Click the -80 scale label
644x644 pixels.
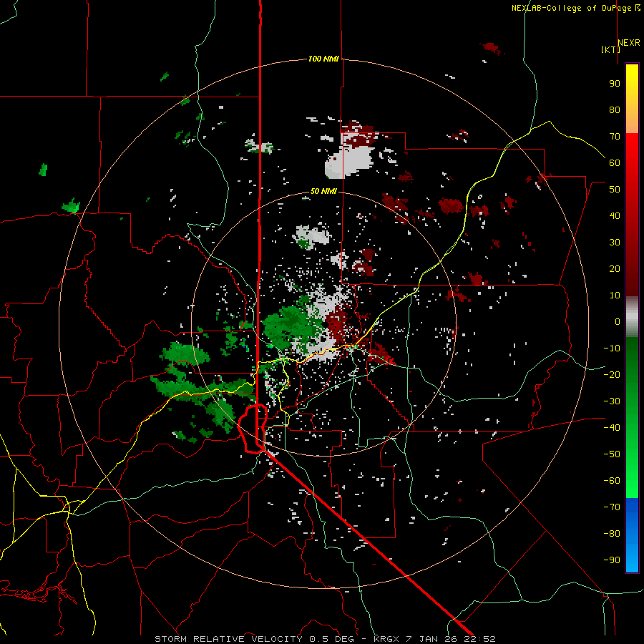[x=612, y=534]
